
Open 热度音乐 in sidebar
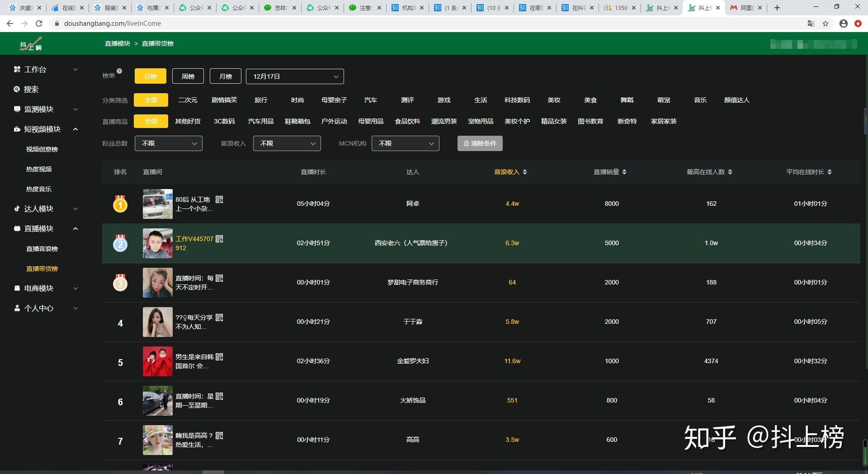(x=39, y=189)
